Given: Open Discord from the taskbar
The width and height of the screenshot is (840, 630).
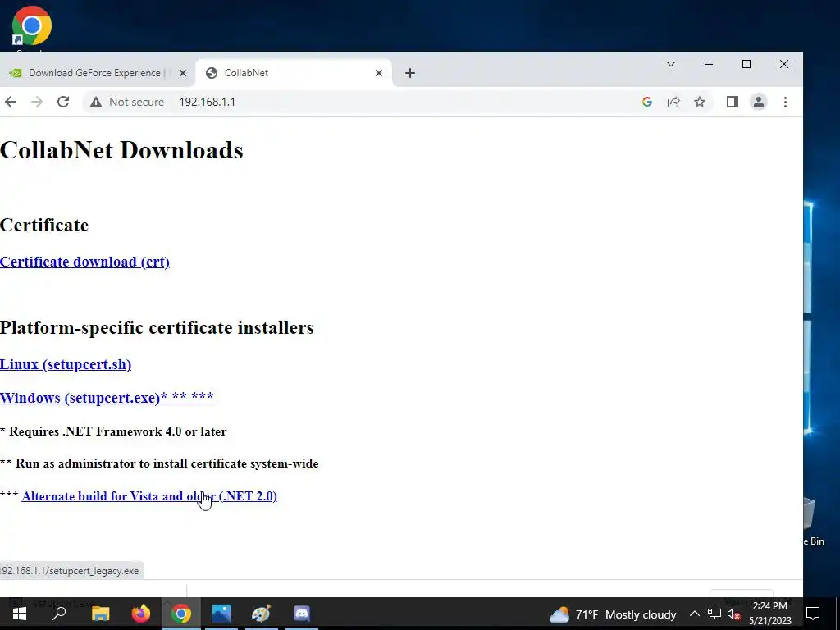Looking at the screenshot, I should click(302, 614).
